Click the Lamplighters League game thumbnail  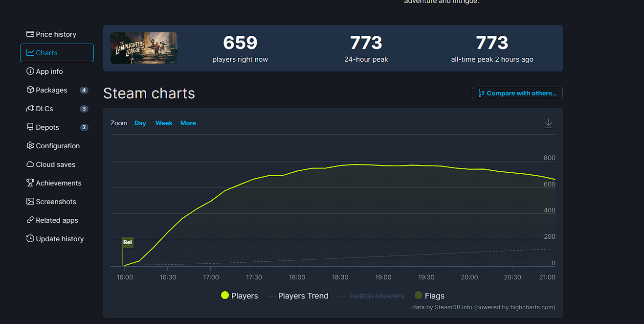pos(144,48)
